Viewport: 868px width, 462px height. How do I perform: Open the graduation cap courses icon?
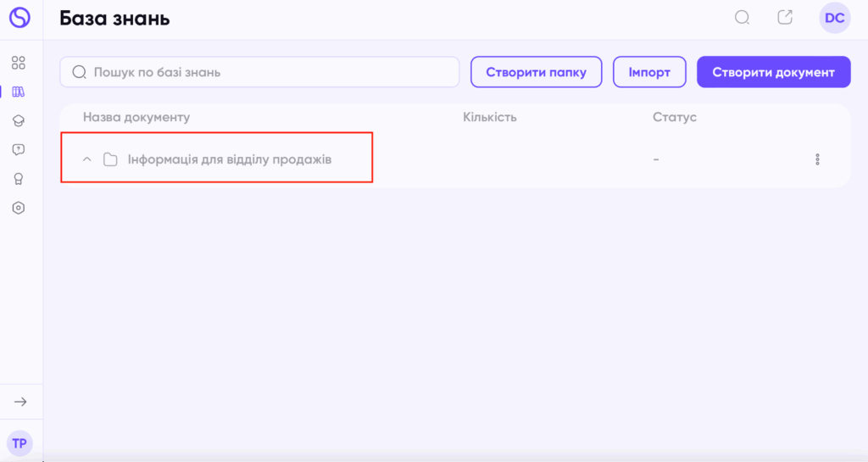19,120
